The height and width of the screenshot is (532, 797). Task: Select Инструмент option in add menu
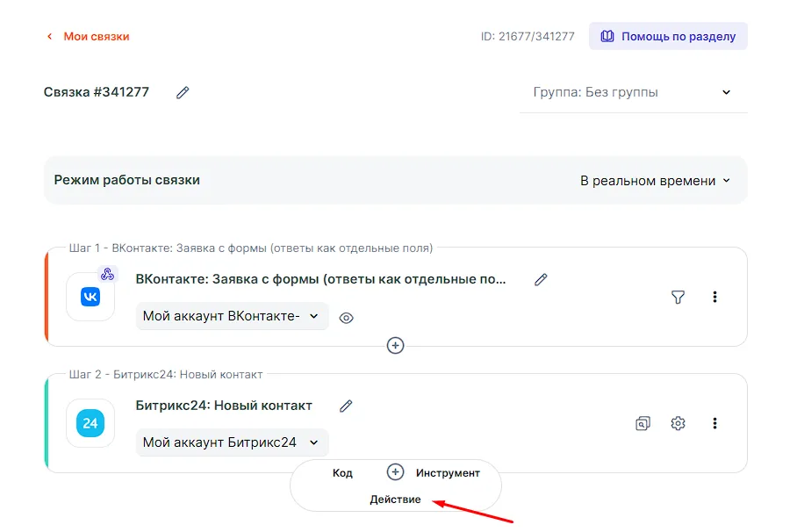point(448,473)
